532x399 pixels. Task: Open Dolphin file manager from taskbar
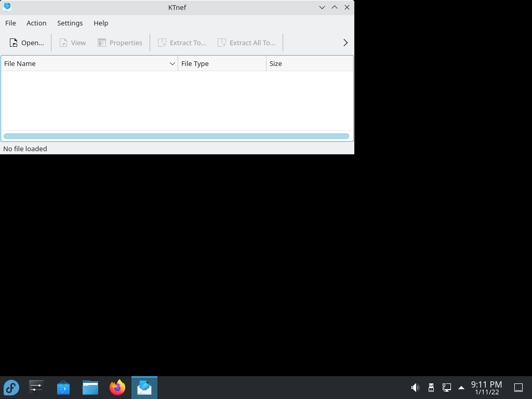tap(90, 388)
